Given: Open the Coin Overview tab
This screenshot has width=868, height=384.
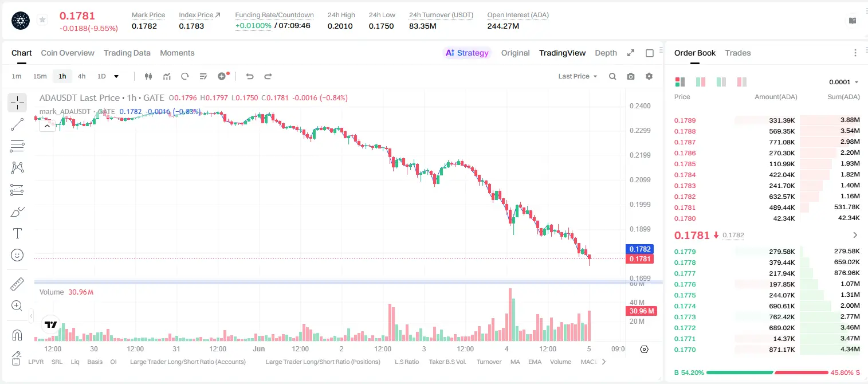Looking at the screenshot, I should (68, 53).
